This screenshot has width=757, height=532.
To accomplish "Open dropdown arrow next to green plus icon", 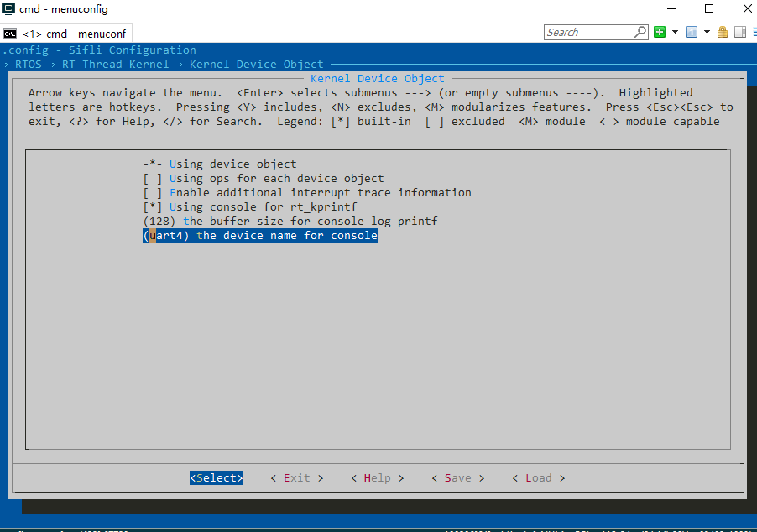I will click(x=675, y=33).
